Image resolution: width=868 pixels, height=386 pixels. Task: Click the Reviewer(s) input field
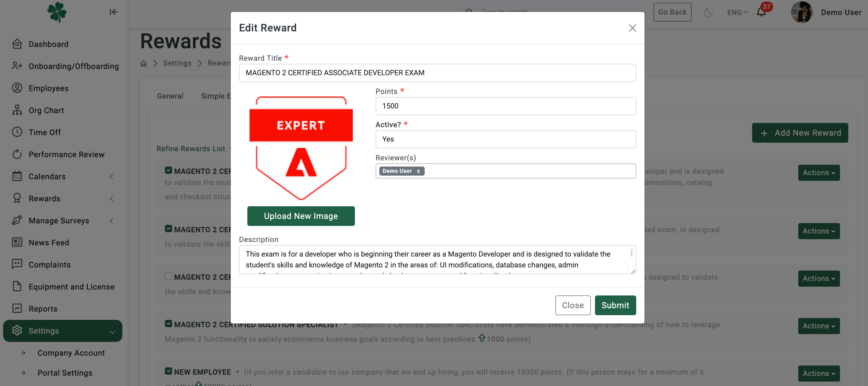click(x=506, y=171)
